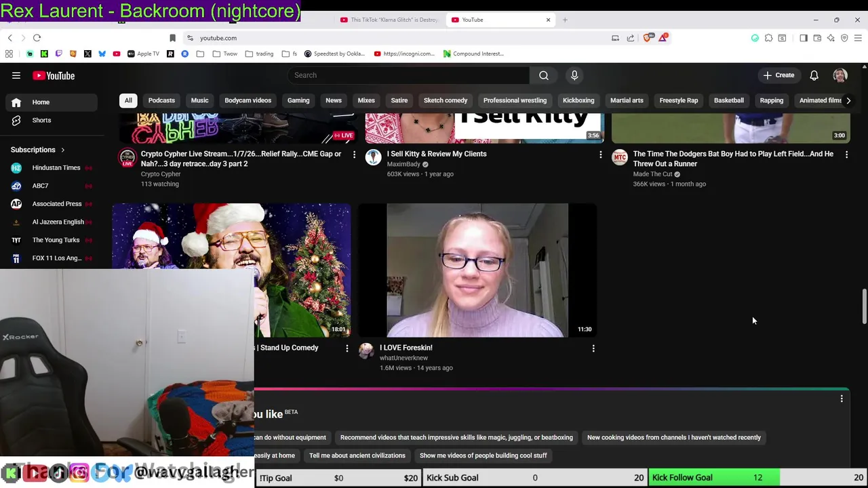The image size is (868, 488).
Task: Select the All category chip
Action: [x=128, y=100]
